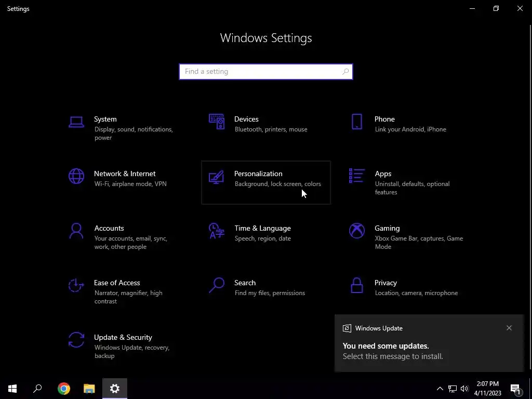
Task: Click 'Windows Update, recovery, backup' description
Action: 131,352
